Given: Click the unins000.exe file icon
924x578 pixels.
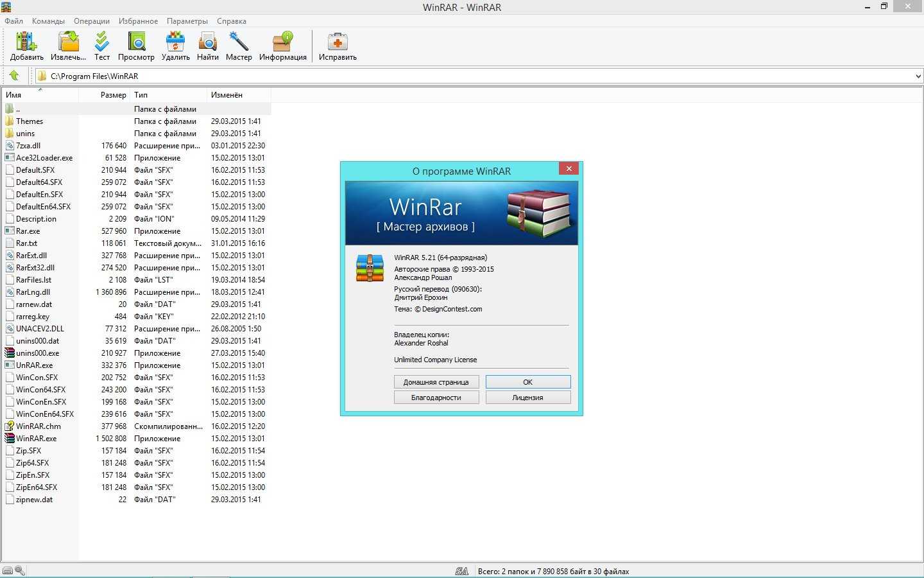Looking at the screenshot, I should coord(9,353).
